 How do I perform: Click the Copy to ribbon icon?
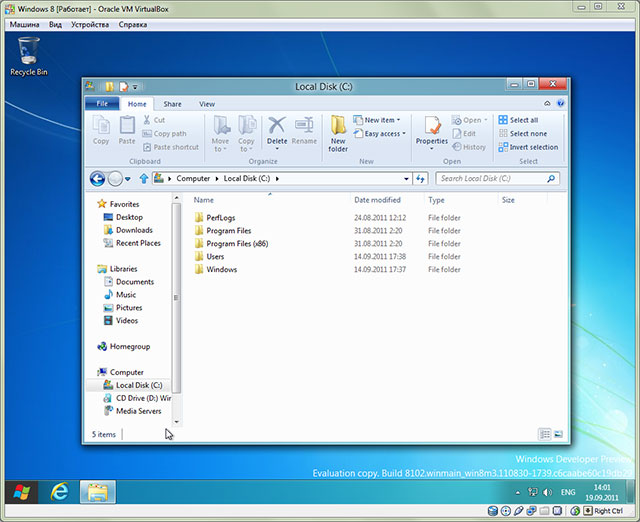[x=246, y=133]
